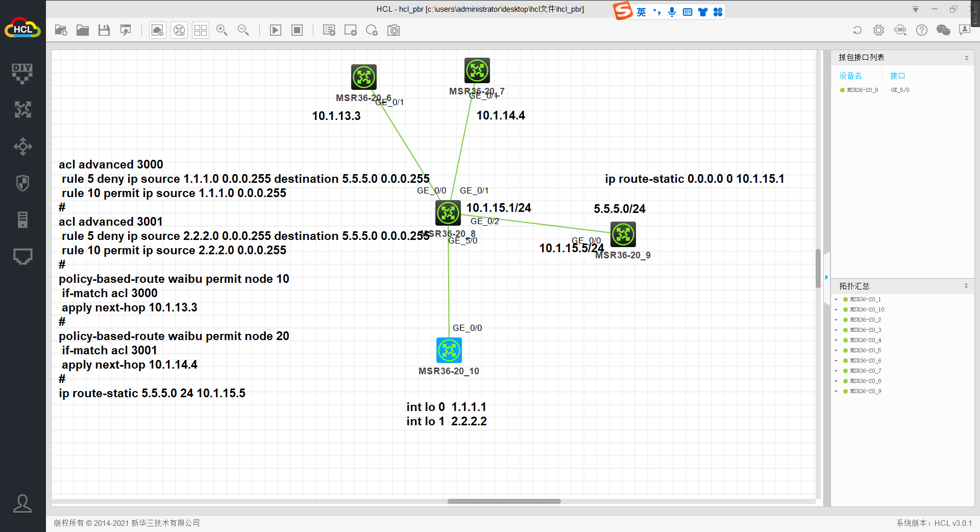
Task: Select the 'ip route-static 0.0.0.0 0 10.1.15.1' note
Action: (695, 179)
